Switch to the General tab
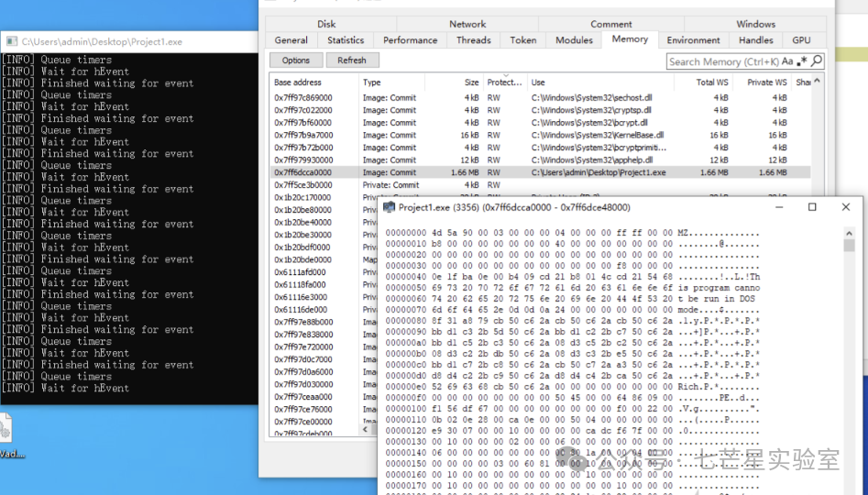Screen dimensions: 868x495 (291, 39)
